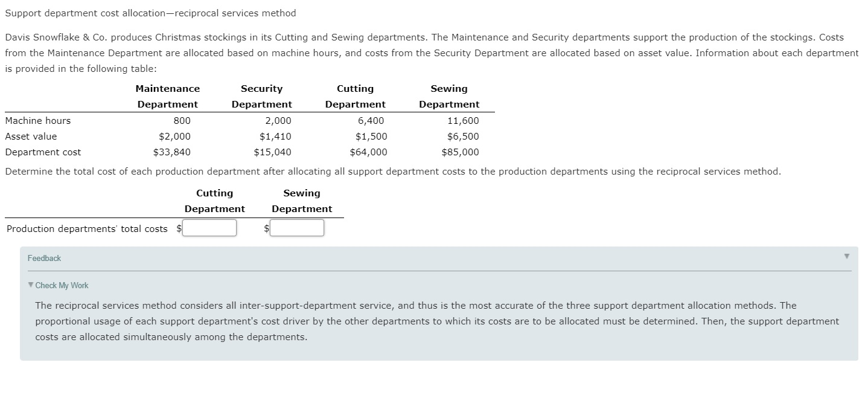868x406 pixels.
Task: Select the problem title about reciprocal services method
Action: click(150, 13)
